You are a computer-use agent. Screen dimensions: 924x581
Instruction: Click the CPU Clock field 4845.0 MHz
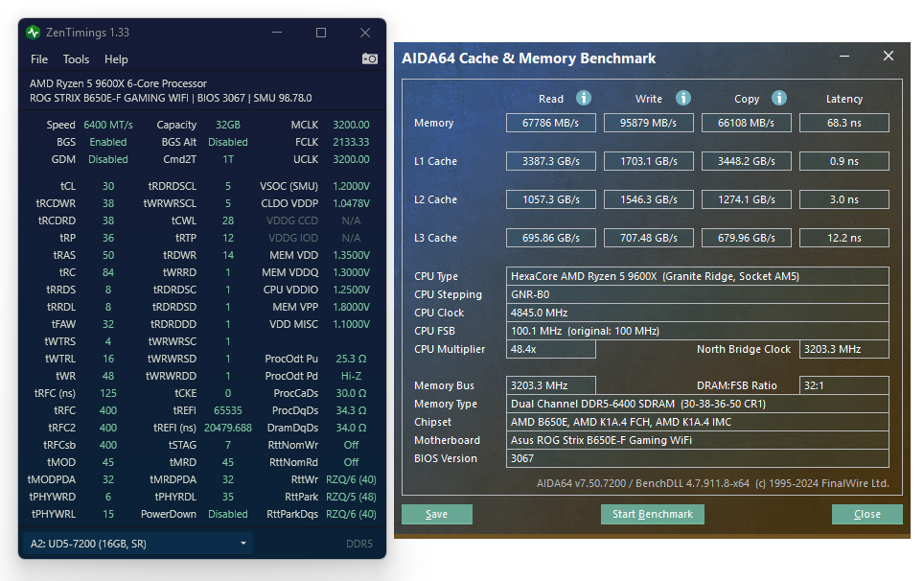click(698, 313)
